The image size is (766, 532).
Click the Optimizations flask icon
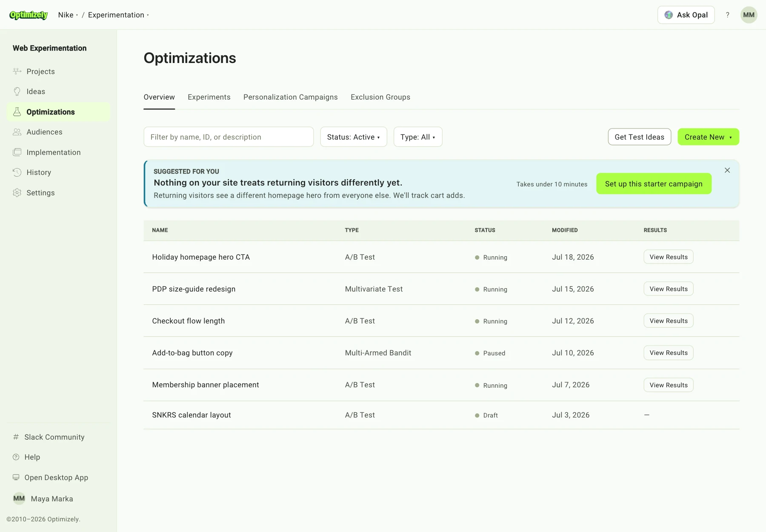(17, 112)
